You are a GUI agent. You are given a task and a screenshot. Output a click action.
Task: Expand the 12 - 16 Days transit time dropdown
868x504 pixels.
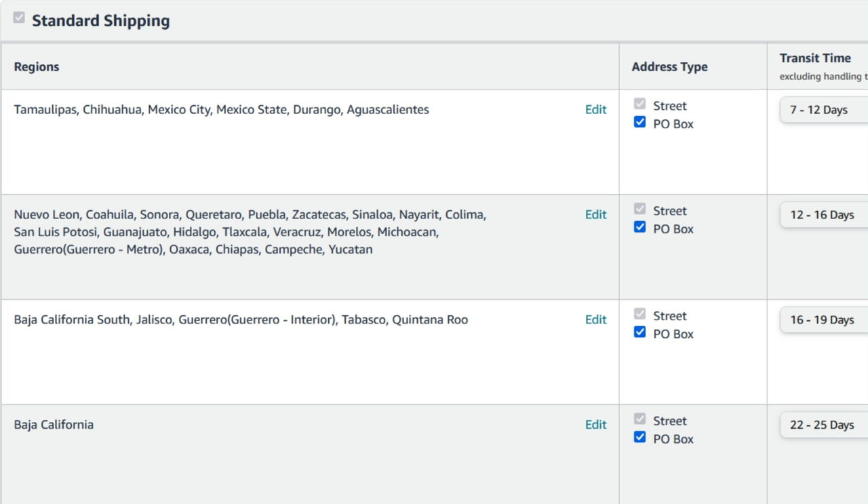823,215
